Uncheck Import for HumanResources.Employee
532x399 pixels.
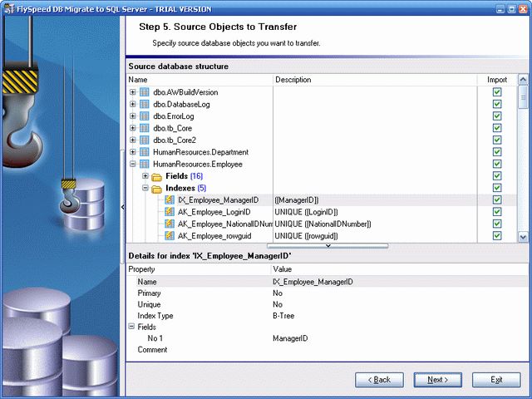[x=497, y=164]
